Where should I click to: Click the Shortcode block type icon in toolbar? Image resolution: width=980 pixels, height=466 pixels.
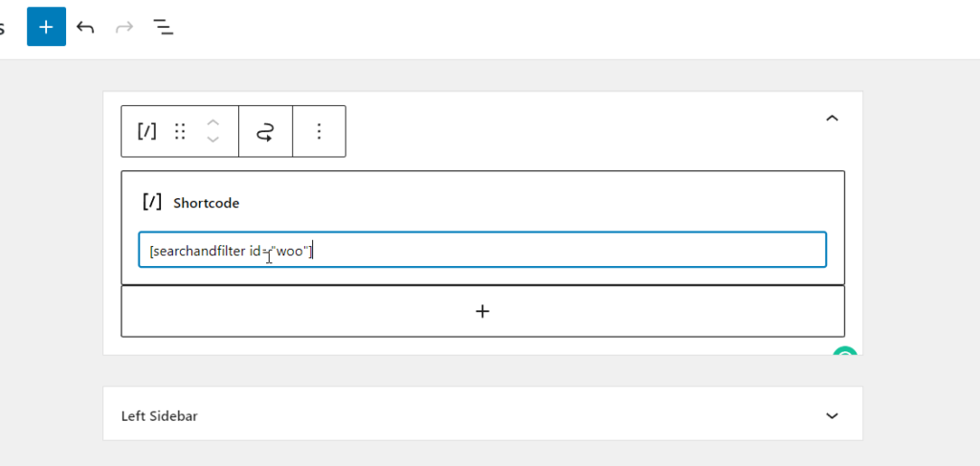(x=146, y=131)
